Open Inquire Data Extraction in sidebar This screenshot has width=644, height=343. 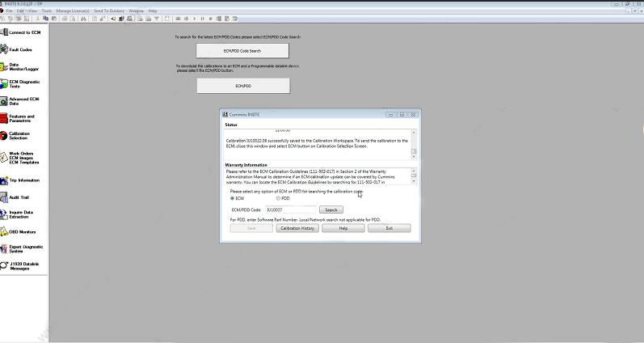[x=17, y=214]
